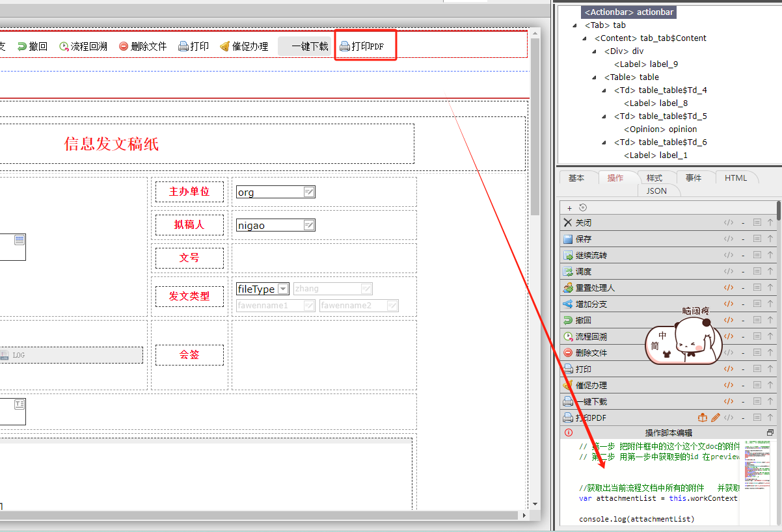782x532 pixels.
Task: Select <Label> label_9 in the tree
Action: pyautogui.click(x=646, y=64)
